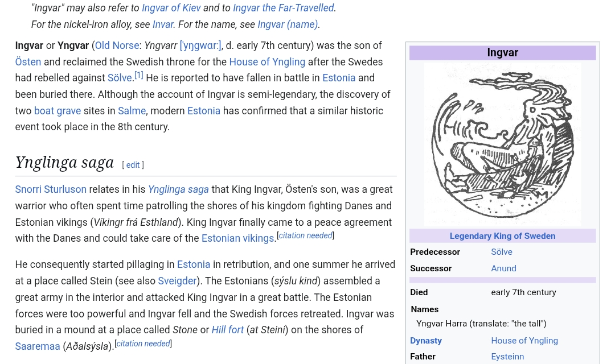
Task: Select the 'Yngvar Harra' names text
Action: coord(481,324)
